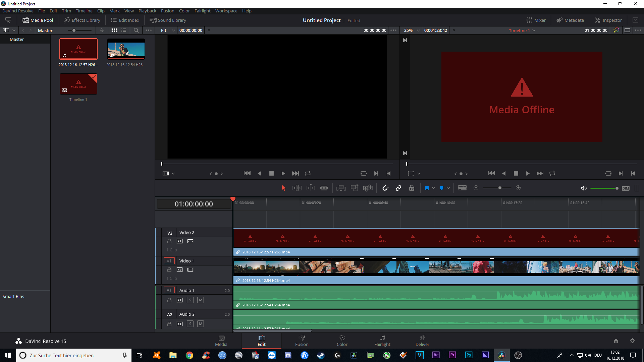Toggle the linked selection chain icon

(398, 188)
